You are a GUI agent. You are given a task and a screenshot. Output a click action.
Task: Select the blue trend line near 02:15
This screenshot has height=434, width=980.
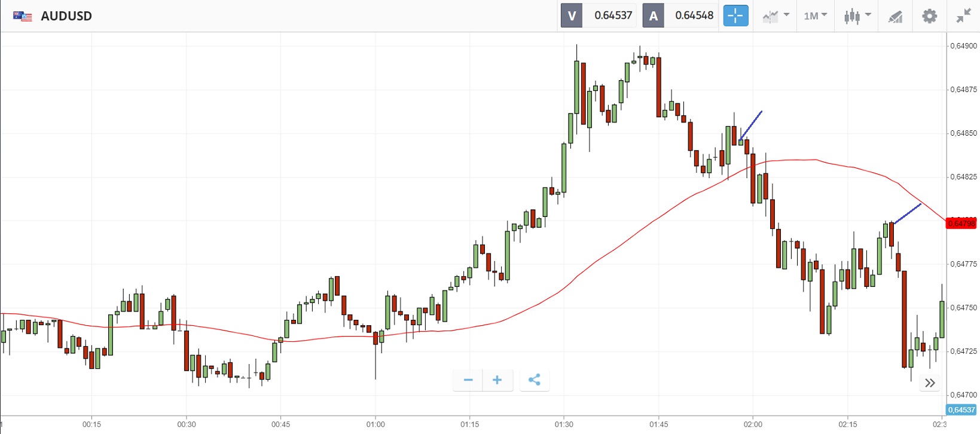(908, 213)
